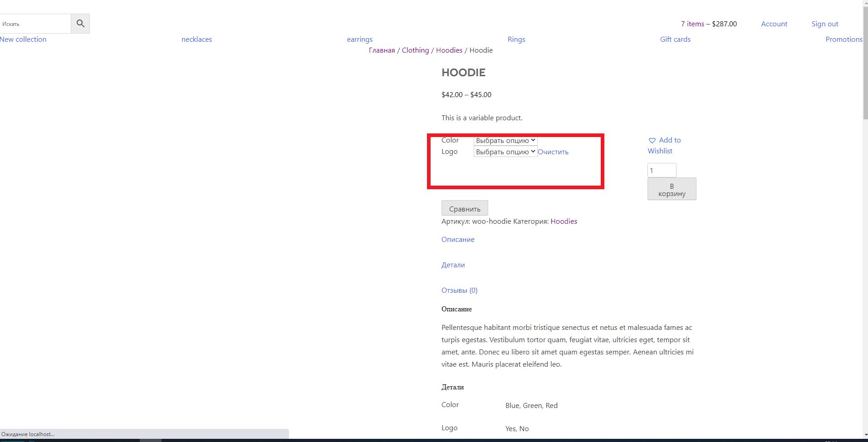This screenshot has width=868, height=442.
Task: Click the Add to Wishlist text link
Action: [x=665, y=146]
